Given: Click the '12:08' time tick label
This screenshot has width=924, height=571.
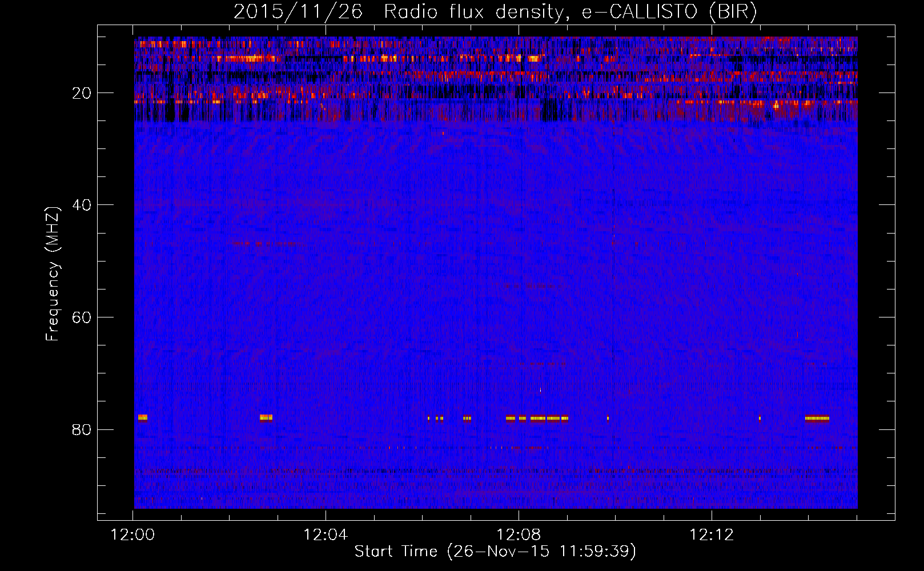Looking at the screenshot, I should tap(519, 535).
